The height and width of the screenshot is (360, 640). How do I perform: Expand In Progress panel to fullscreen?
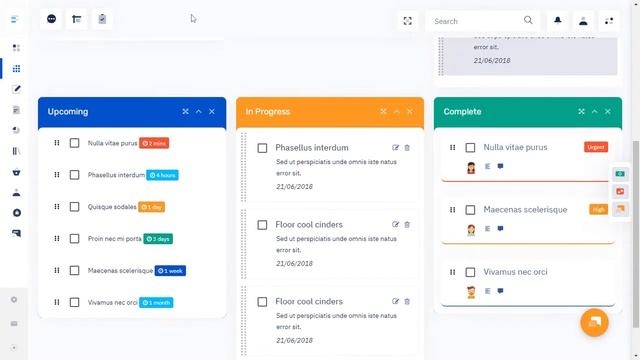pyautogui.click(x=383, y=111)
